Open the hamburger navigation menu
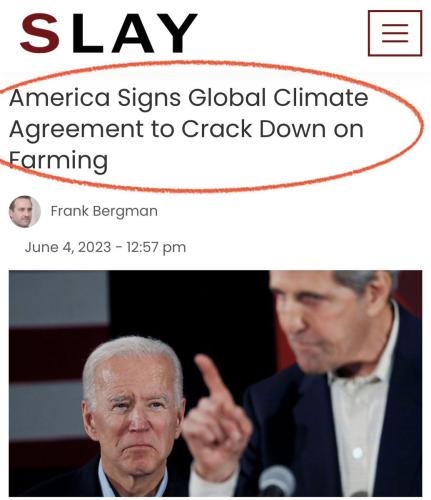 (395, 33)
